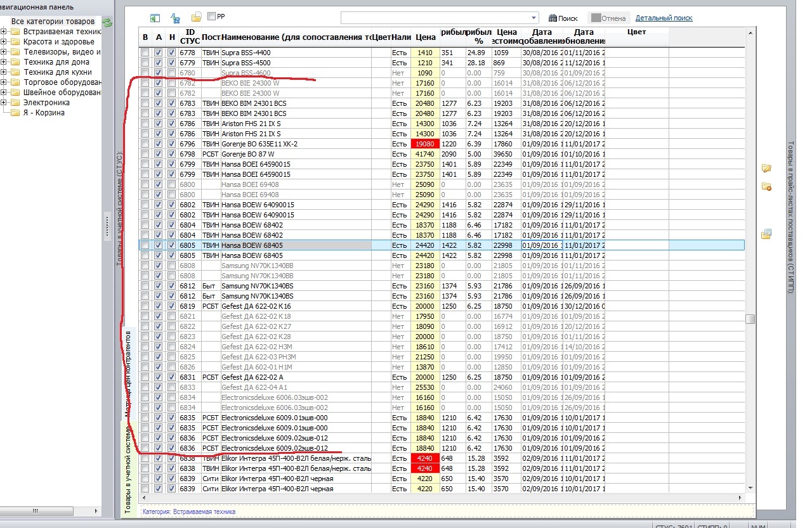Expand the Товары в прайс-листах поставщиков side panel
This screenshot has height=528, width=812.
point(790,218)
